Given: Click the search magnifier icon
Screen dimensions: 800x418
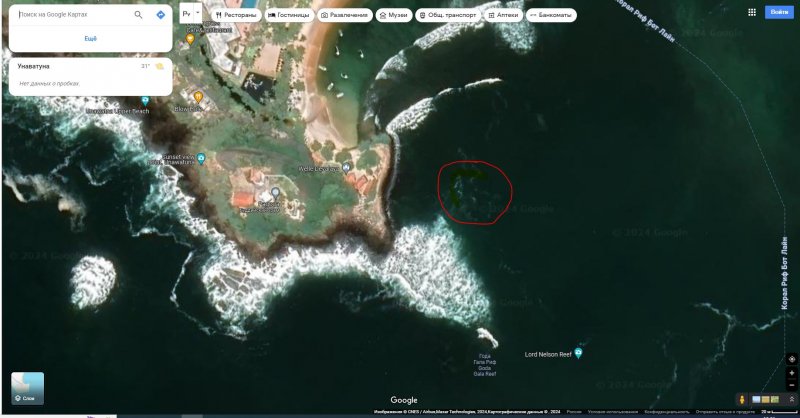Looking at the screenshot, I should pos(136,15).
